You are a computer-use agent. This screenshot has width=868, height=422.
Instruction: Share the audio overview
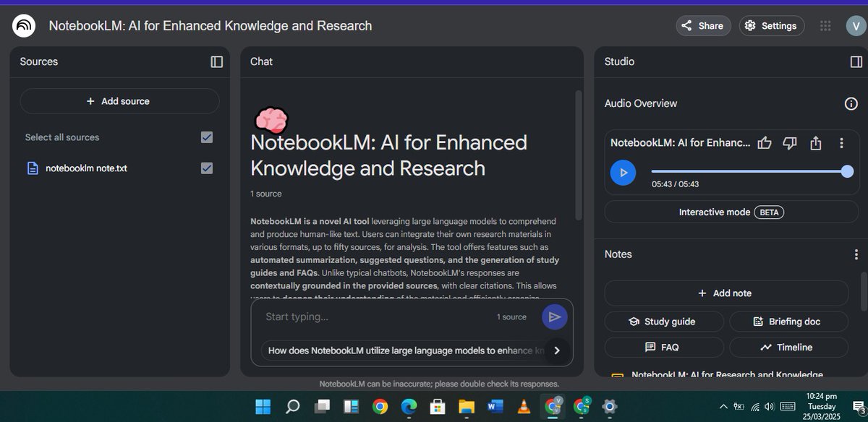[816, 143]
